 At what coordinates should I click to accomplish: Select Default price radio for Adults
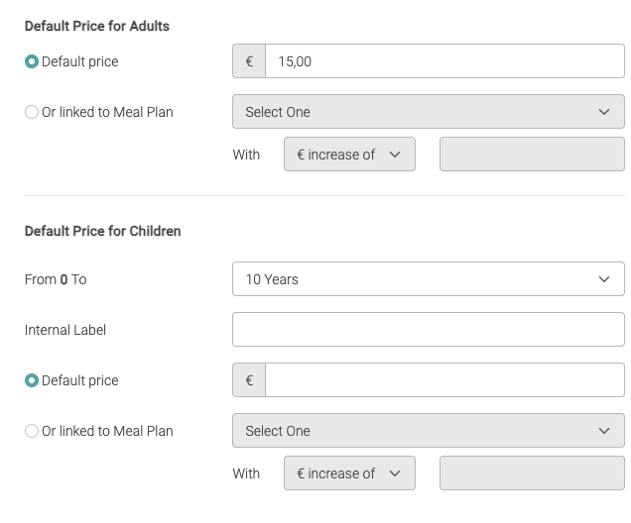coord(32,61)
